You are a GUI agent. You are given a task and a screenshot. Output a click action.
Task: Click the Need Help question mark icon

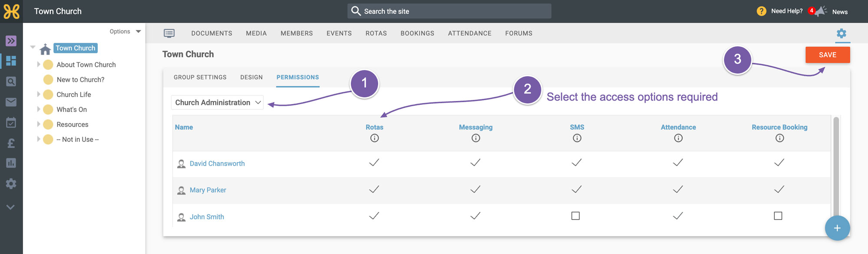point(761,11)
